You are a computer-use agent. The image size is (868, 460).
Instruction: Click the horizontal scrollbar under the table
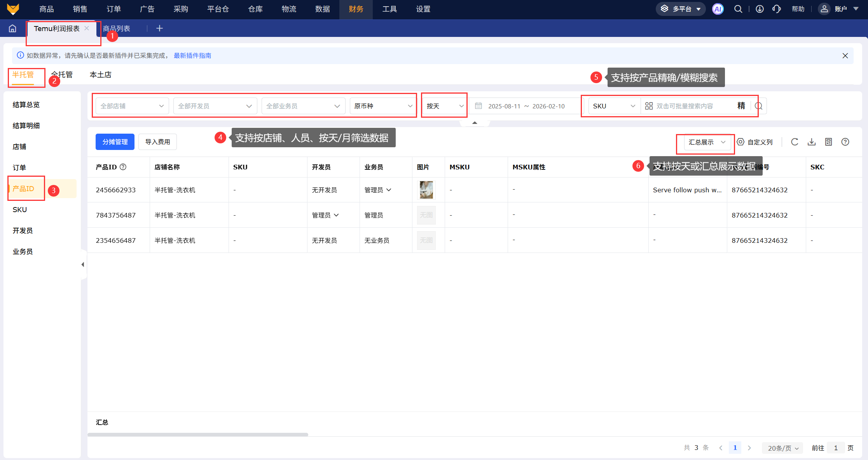coord(198,434)
